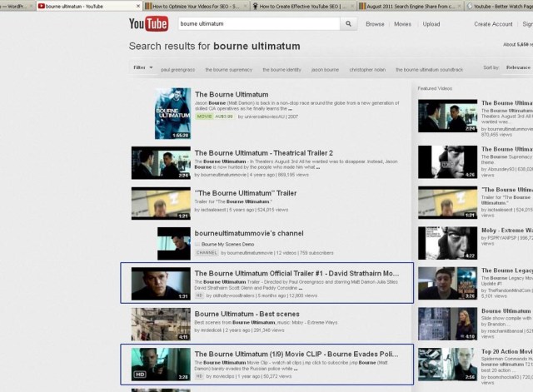Image resolution: width=533 pixels, height=392 pixels.
Task: Click the Official Trailer #1 thumbnail
Action: point(161,284)
